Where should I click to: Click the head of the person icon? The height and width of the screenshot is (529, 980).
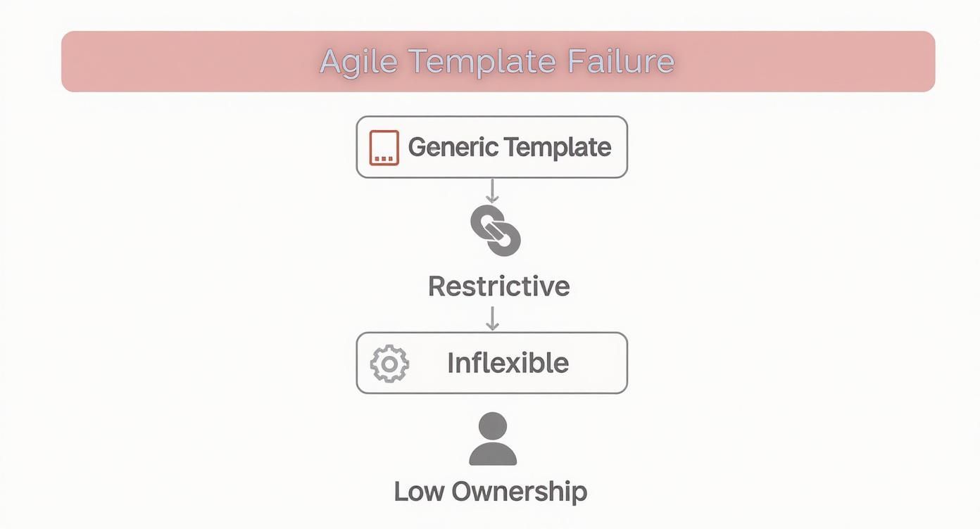coord(493,426)
